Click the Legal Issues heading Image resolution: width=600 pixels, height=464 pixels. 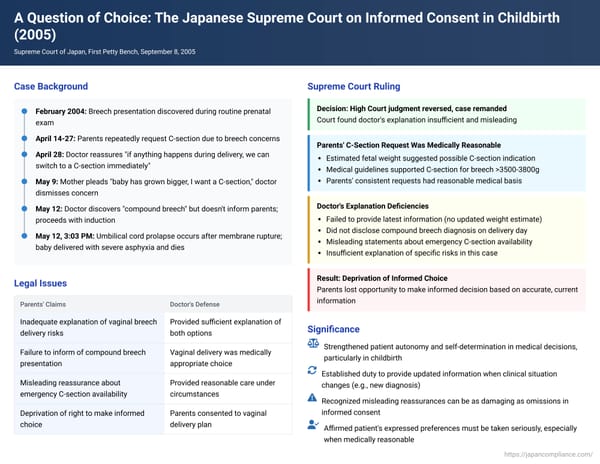(x=42, y=283)
